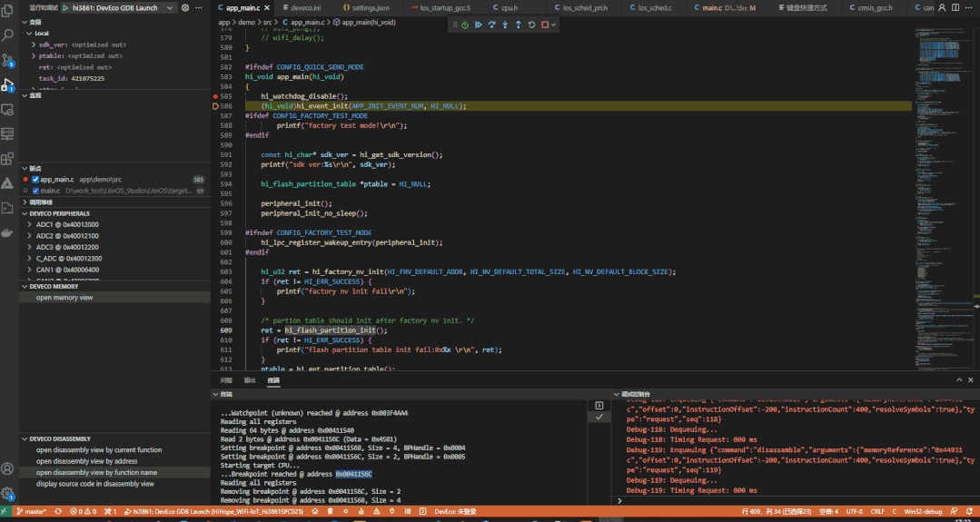Open the Source Control view

[8, 60]
